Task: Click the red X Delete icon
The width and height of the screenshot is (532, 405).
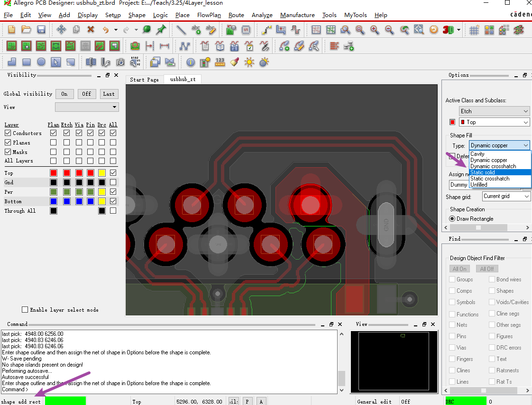Action: coord(91,29)
